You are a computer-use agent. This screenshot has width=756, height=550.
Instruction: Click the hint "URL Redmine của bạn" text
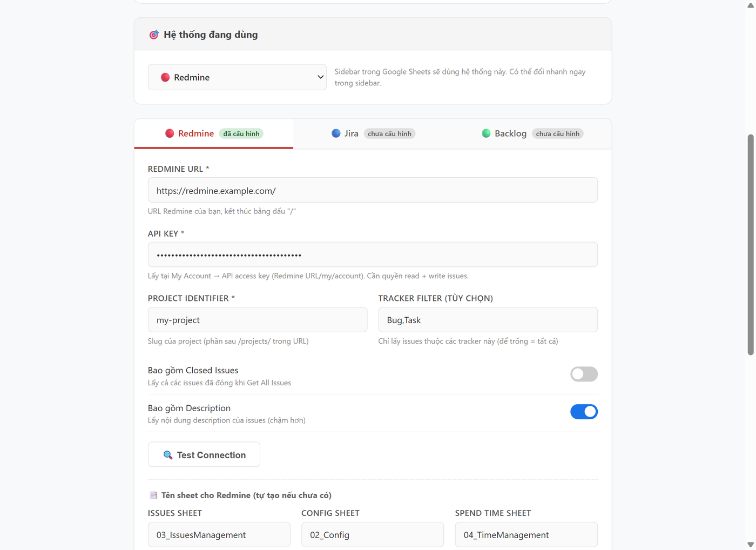point(222,211)
